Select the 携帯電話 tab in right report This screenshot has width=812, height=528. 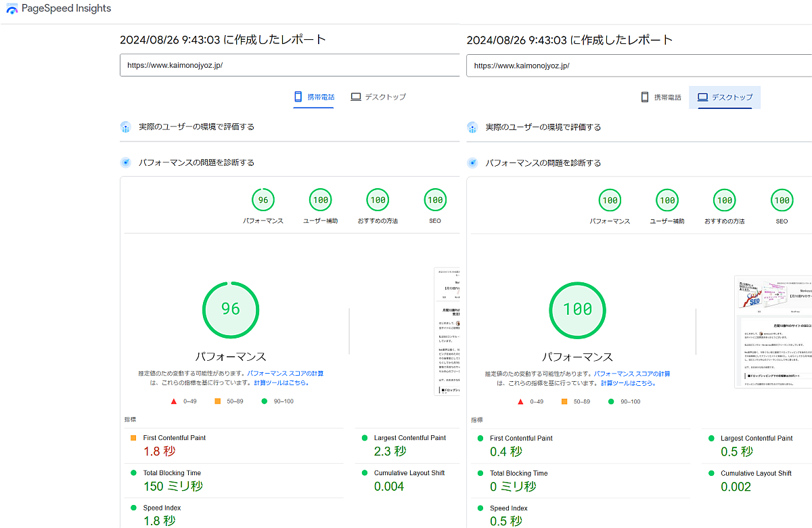(x=660, y=97)
